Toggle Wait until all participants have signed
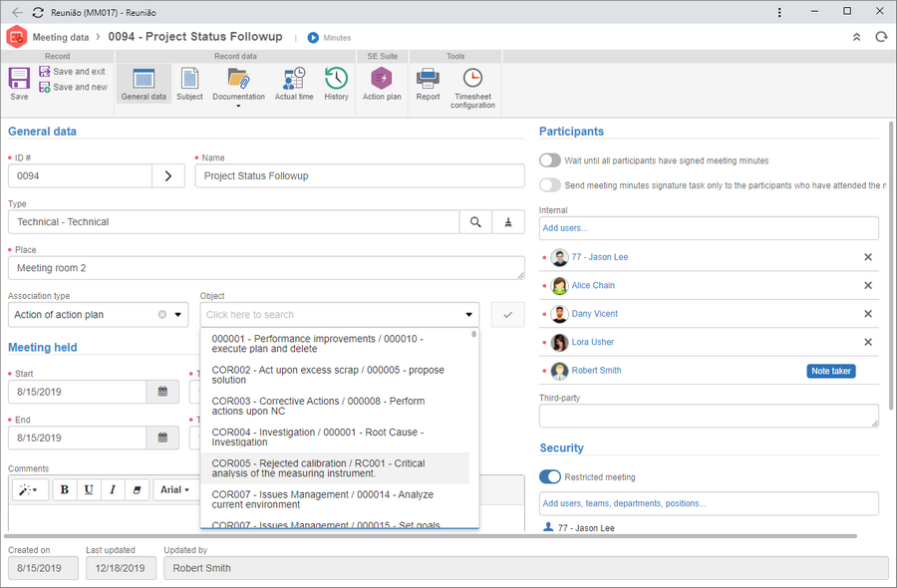This screenshot has width=897, height=588. pos(550,160)
